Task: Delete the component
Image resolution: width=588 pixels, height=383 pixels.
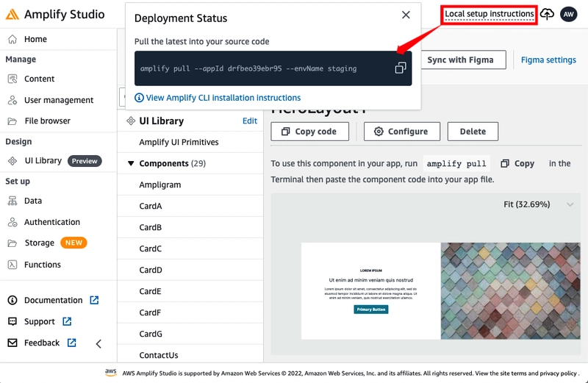Action: tap(473, 132)
